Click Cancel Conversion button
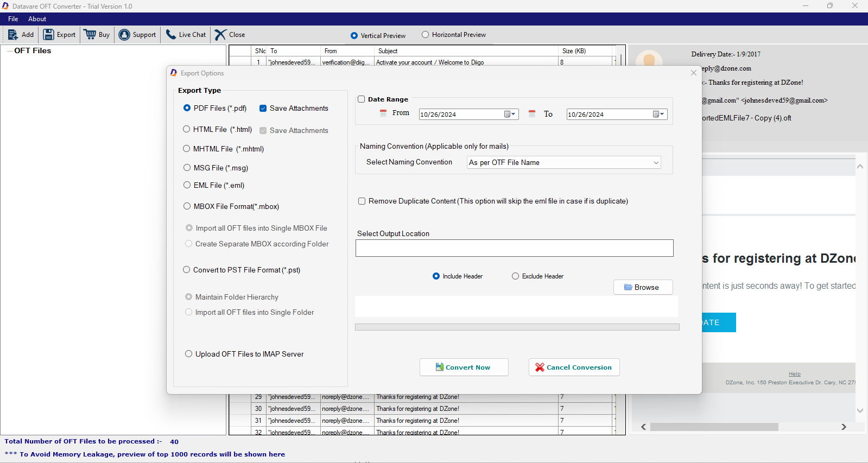868x463 pixels. [x=574, y=367]
